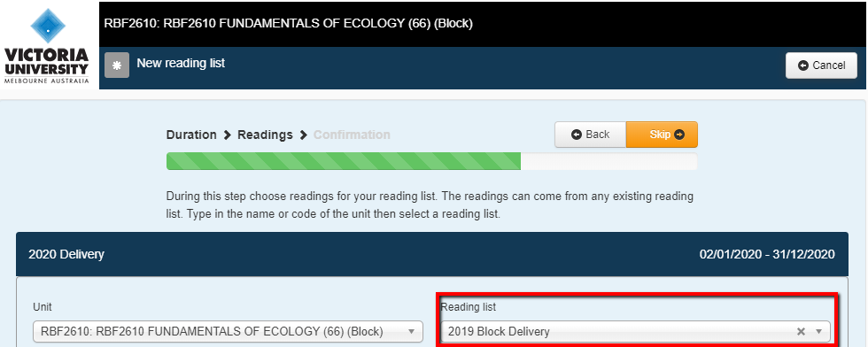Select the Readings step in the breadcrumb
The width and height of the screenshot is (868, 347).
tap(265, 135)
